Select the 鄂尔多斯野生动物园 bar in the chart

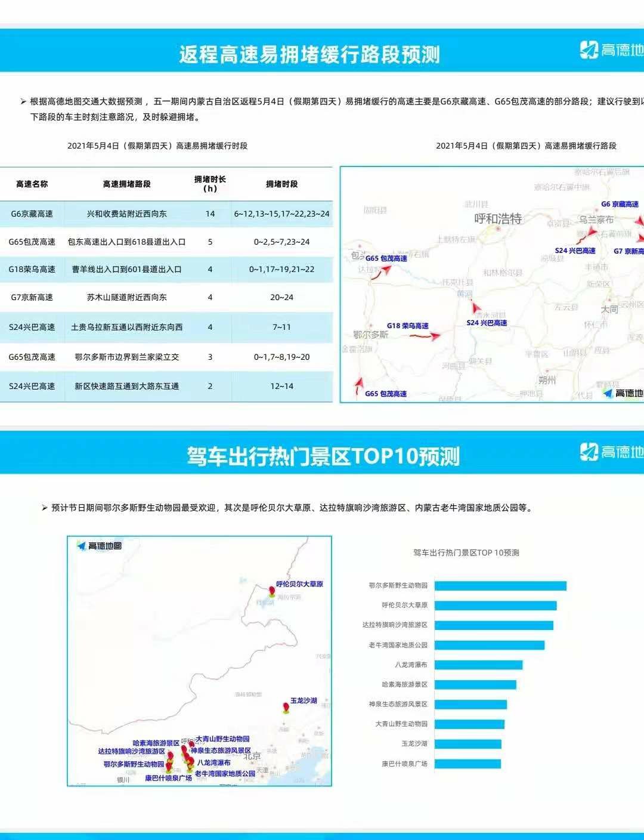pyautogui.click(x=500, y=586)
